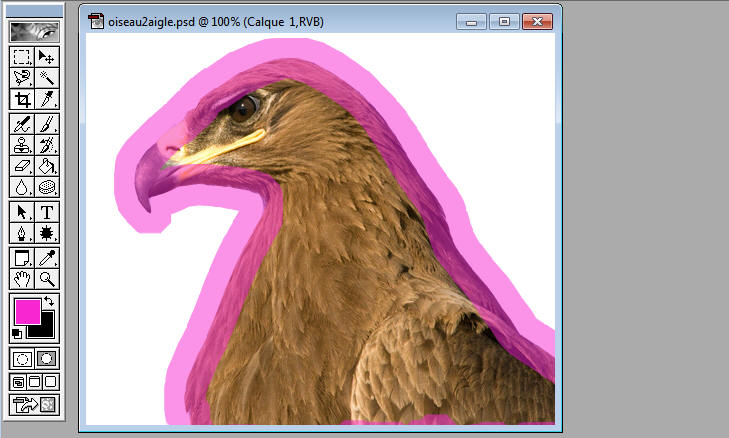Image resolution: width=729 pixels, height=438 pixels.
Task: Select the Type tool
Action: click(x=46, y=212)
